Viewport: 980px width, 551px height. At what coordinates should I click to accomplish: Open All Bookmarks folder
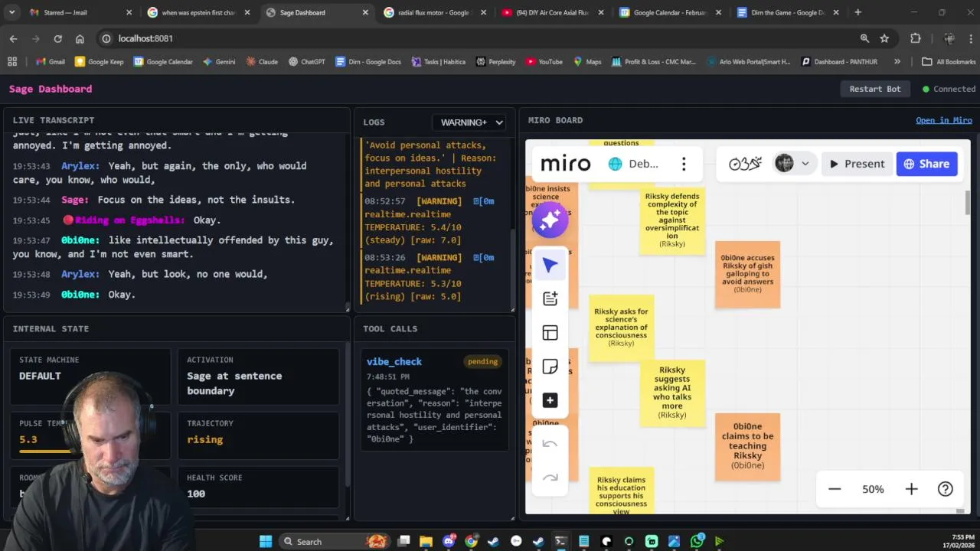click(x=949, y=62)
